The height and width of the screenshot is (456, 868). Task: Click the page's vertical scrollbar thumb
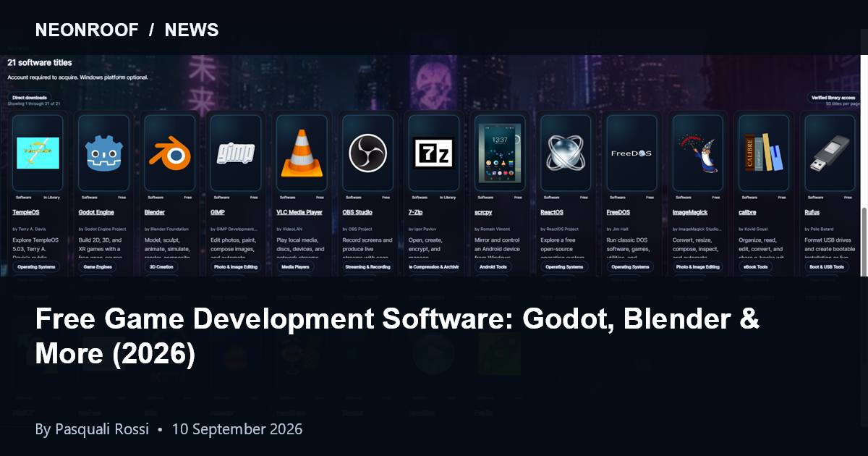coord(864,241)
